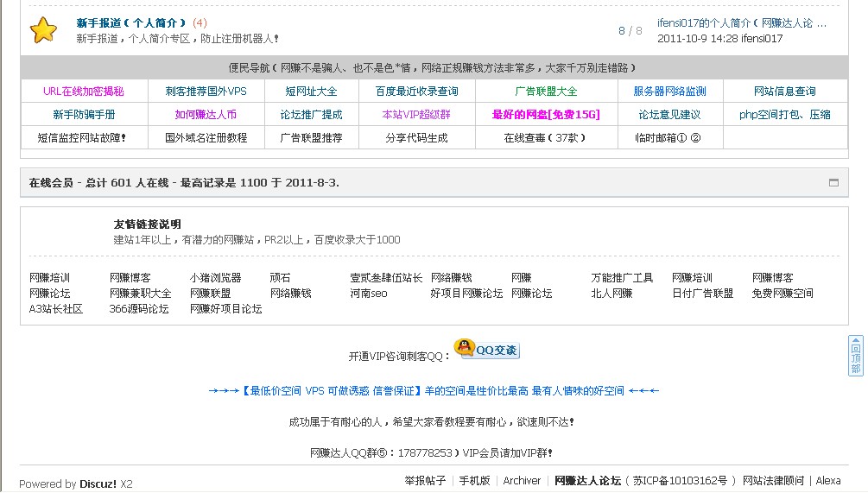This screenshot has height=493, width=868.
Task: Visit A3站长社区 friend link
Action: [x=56, y=309]
